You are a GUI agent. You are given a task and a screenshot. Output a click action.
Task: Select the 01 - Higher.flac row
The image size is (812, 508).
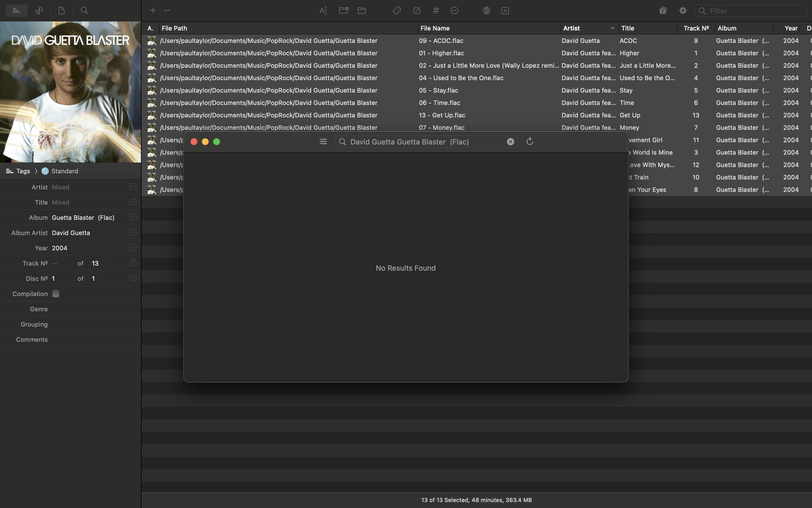point(476,53)
